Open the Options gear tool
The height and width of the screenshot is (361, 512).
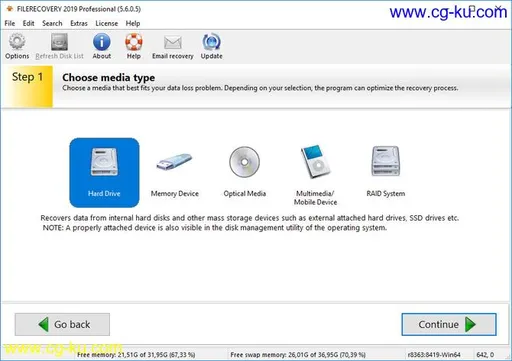point(17,46)
